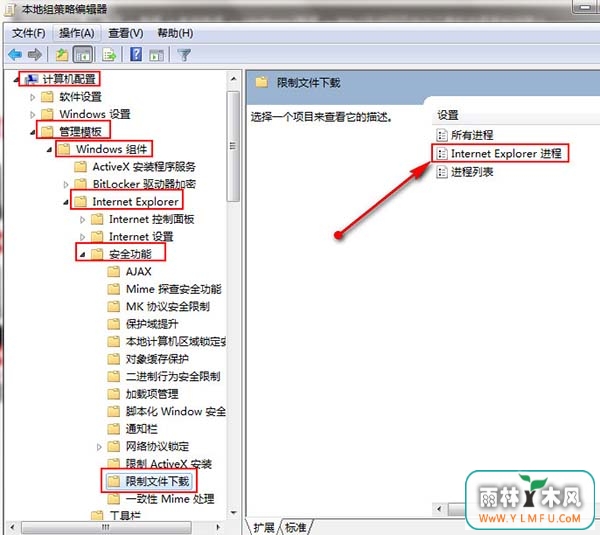The height and width of the screenshot is (535, 600).
Task: Expand the Internet 设置 node
Action: point(82,237)
